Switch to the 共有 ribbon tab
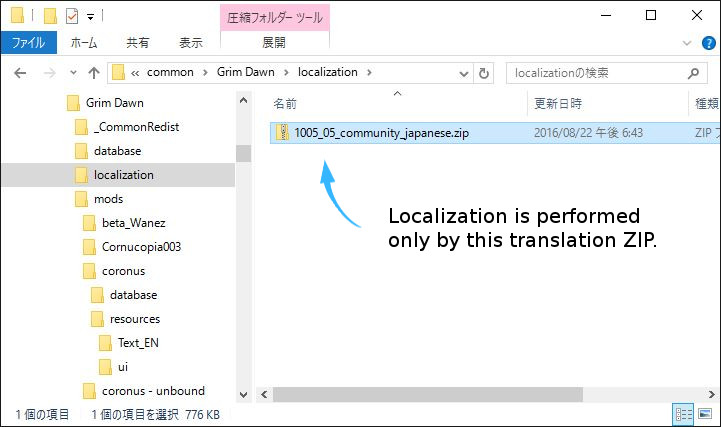Image resolution: width=721 pixels, height=427 pixels. tap(138, 43)
